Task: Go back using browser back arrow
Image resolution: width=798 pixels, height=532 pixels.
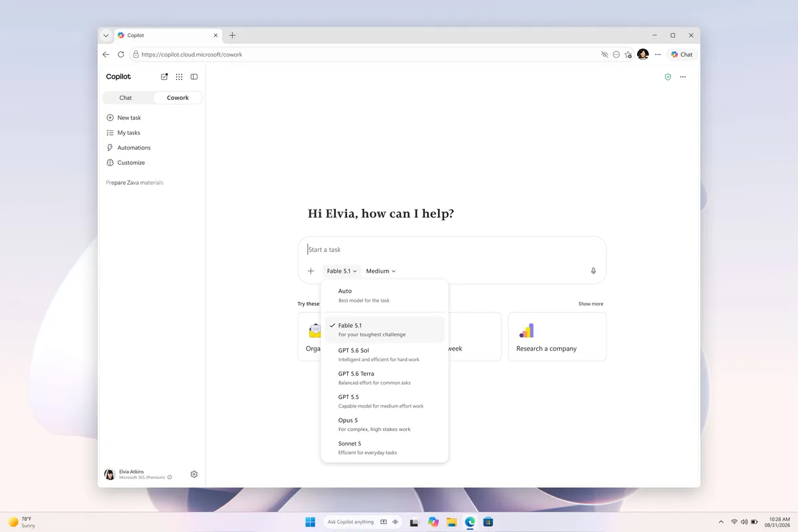Action: tap(106, 55)
